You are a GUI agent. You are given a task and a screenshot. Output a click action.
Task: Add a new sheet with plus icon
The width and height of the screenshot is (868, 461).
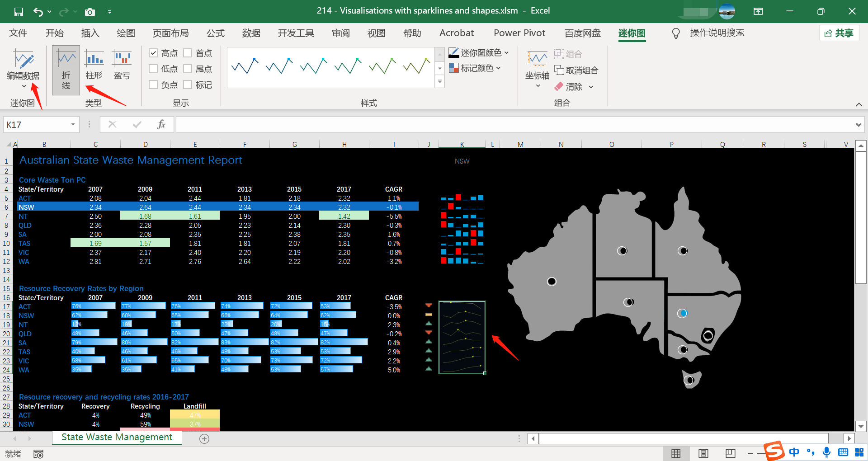click(204, 439)
